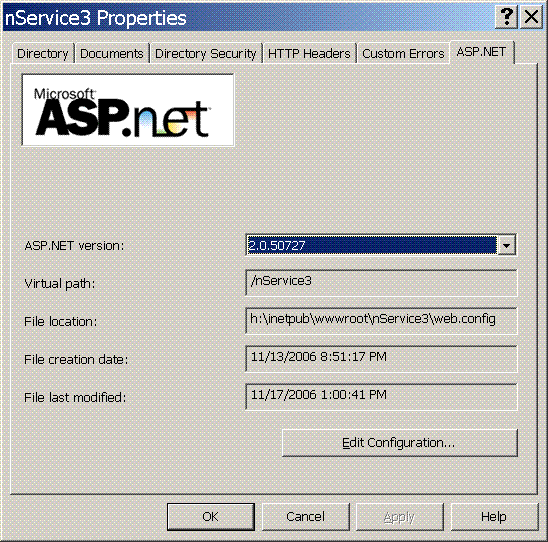Click the Edit Configuration button
Screen dimensions: 548x542
(399, 443)
